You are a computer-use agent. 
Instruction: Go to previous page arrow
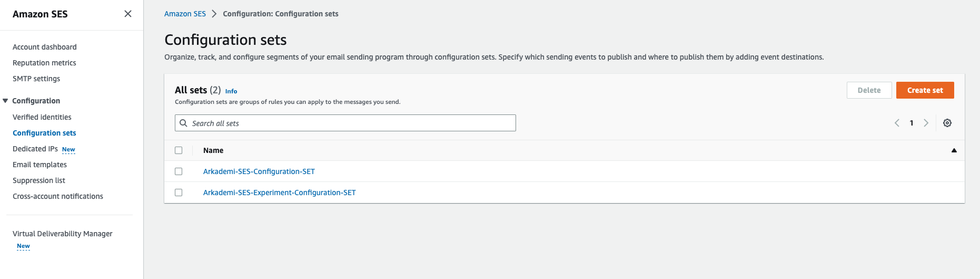pos(897,123)
